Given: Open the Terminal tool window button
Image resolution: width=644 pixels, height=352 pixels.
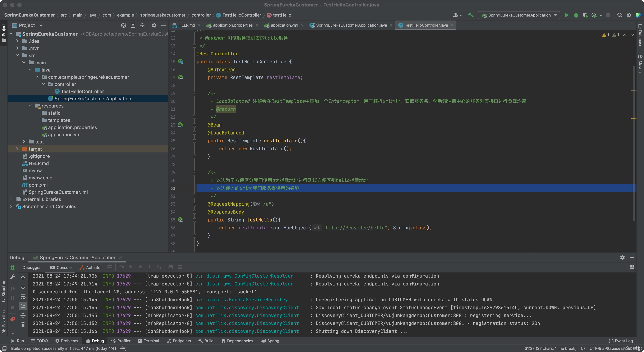Looking at the screenshot, I should pyautogui.click(x=148, y=341).
